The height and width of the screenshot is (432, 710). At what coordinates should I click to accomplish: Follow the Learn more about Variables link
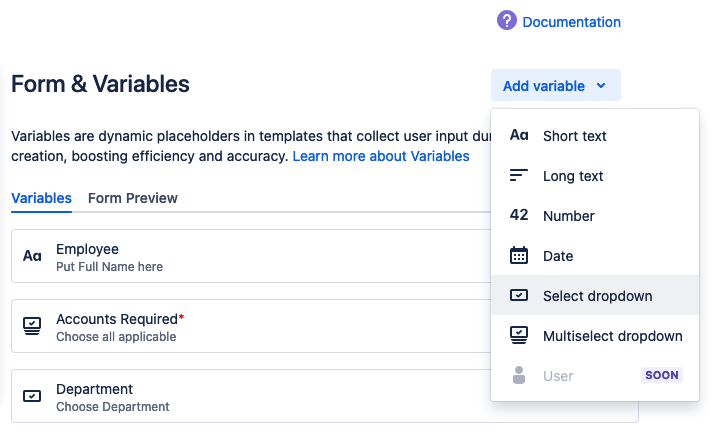[380, 156]
